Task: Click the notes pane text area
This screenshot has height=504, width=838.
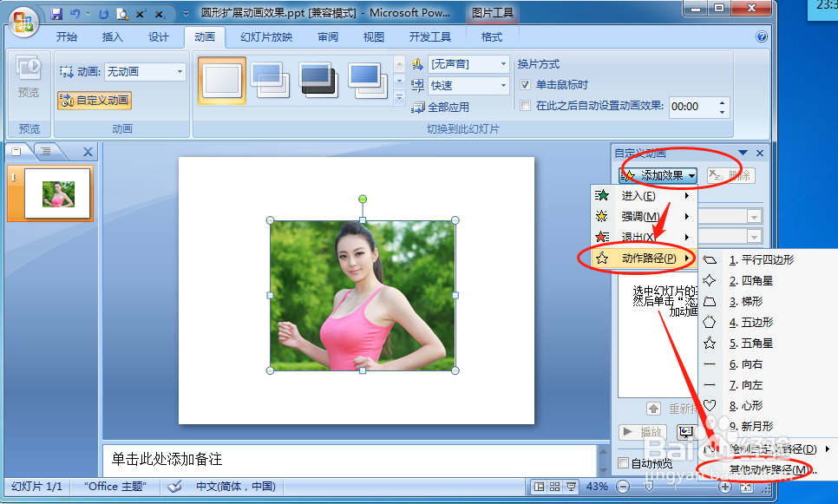Action: [x=350, y=460]
